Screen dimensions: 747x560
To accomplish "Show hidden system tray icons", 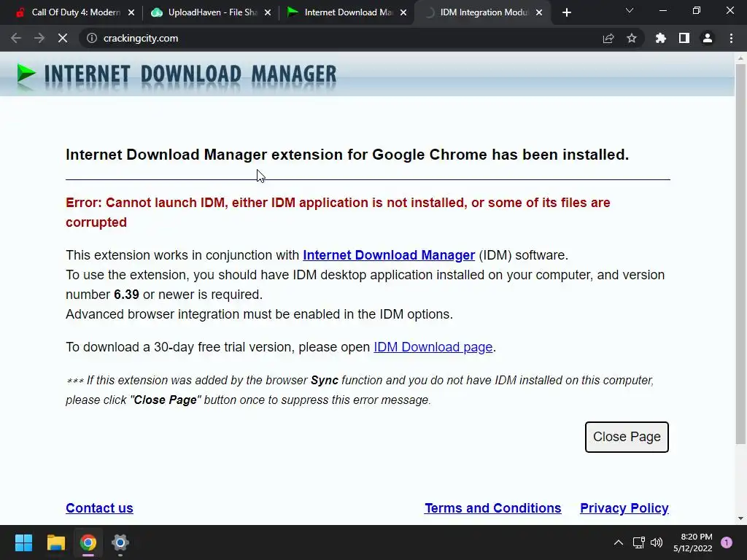I will 619,542.
